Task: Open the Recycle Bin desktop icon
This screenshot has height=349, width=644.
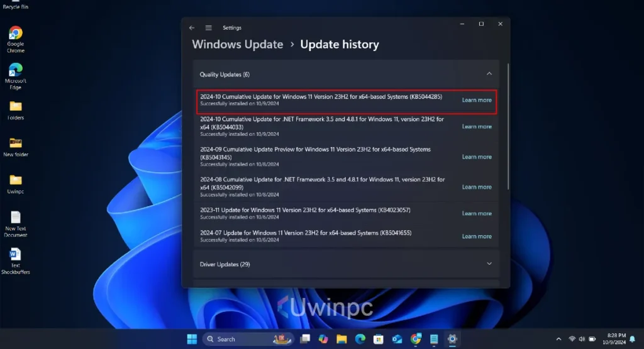Action: (16, 5)
